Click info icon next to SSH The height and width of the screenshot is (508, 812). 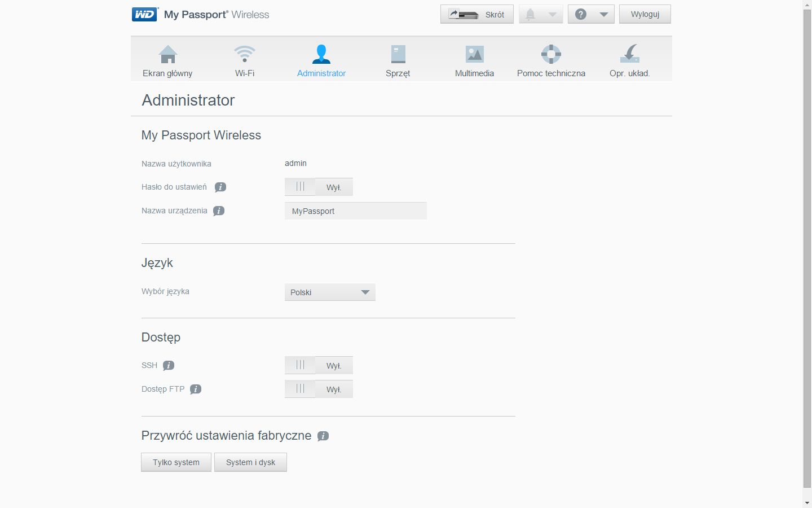[x=168, y=366]
